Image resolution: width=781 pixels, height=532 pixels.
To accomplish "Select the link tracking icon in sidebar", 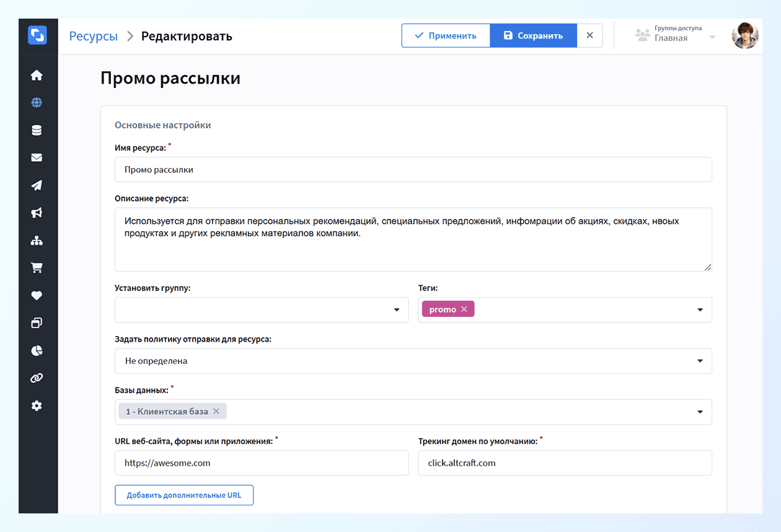I will [x=37, y=378].
